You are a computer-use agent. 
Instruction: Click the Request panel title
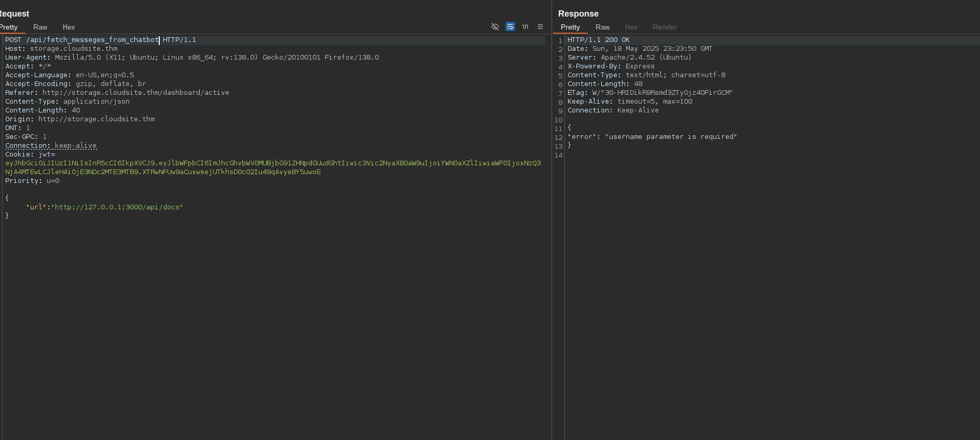(x=14, y=13)
